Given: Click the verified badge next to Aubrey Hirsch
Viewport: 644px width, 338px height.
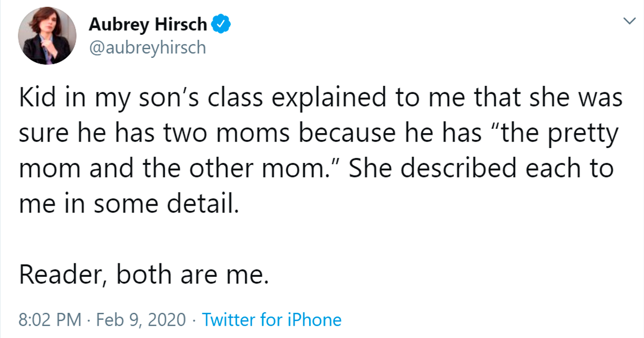Looking at the screenshot, I should tap(221, 23).
